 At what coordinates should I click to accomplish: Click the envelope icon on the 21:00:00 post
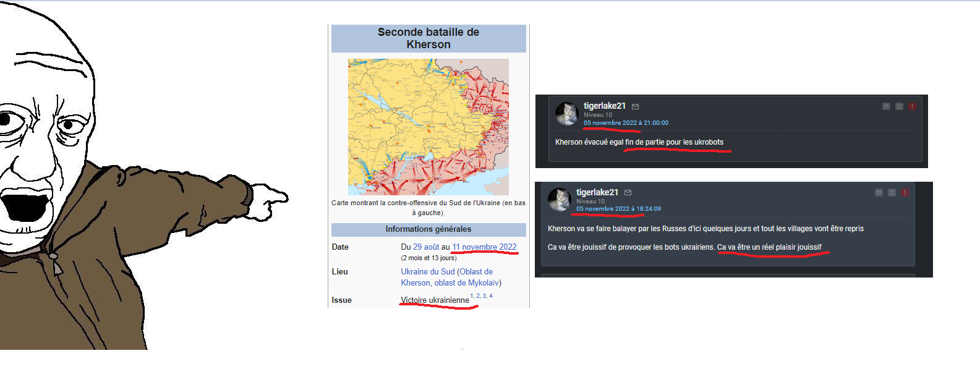[635, 106]
